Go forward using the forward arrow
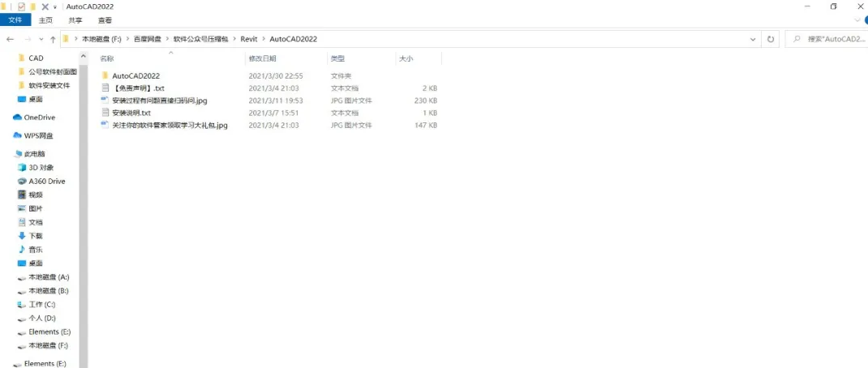 (28, 39)
